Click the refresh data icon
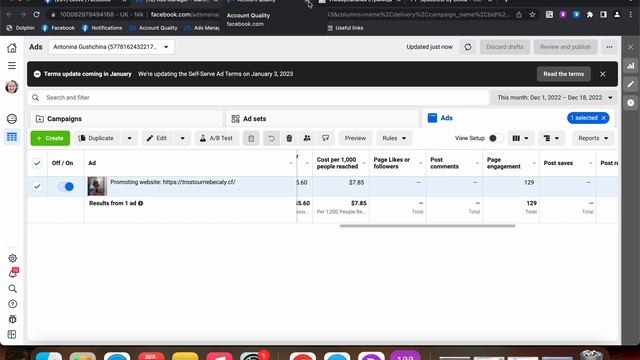 click(468, 47)
